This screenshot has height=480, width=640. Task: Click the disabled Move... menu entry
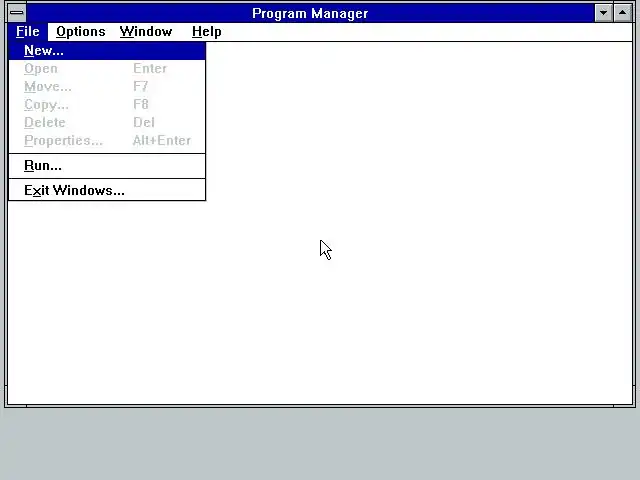[107, 87]
